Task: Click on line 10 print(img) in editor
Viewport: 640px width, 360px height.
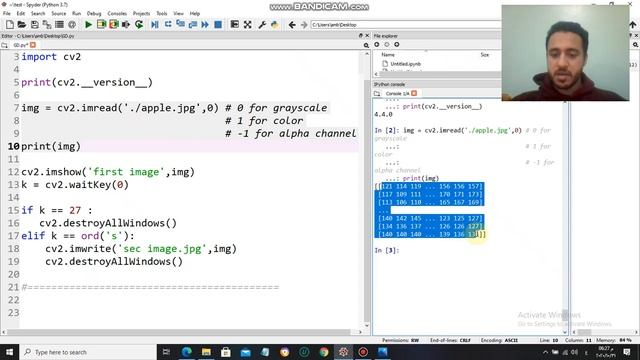Action: (51, 146)
